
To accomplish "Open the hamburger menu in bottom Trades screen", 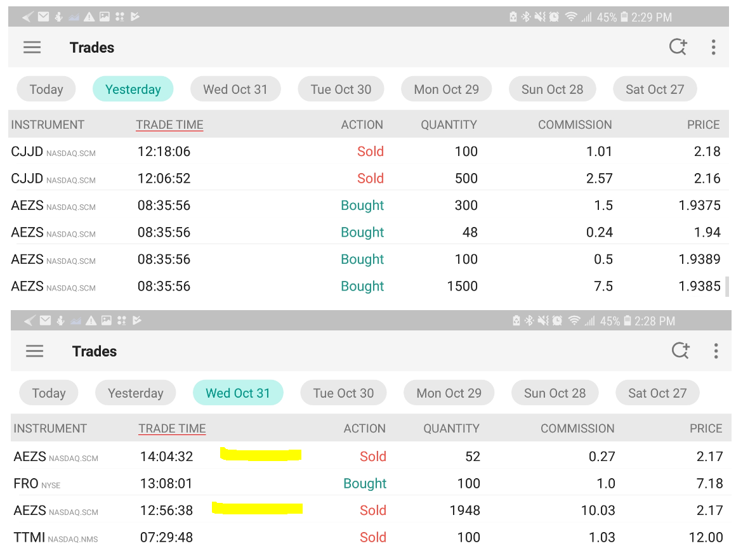I will point(35,351).
